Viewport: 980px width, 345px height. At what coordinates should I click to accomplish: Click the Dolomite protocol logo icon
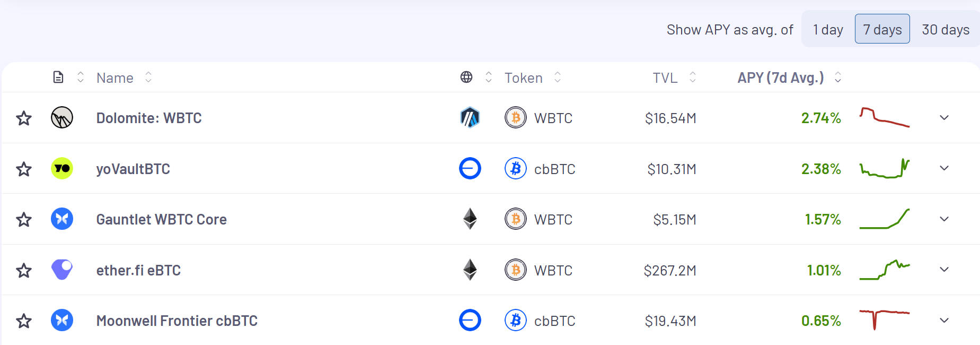point(62,117)
